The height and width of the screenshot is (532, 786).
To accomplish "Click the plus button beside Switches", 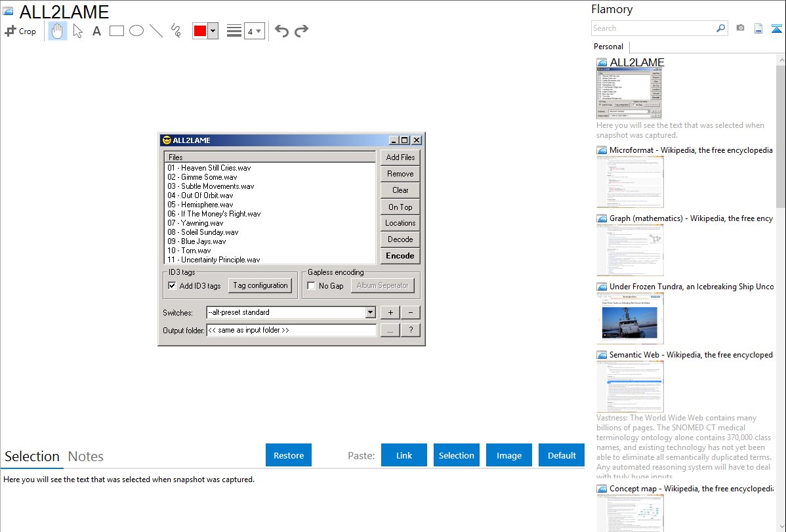I will tap(390, 312).
